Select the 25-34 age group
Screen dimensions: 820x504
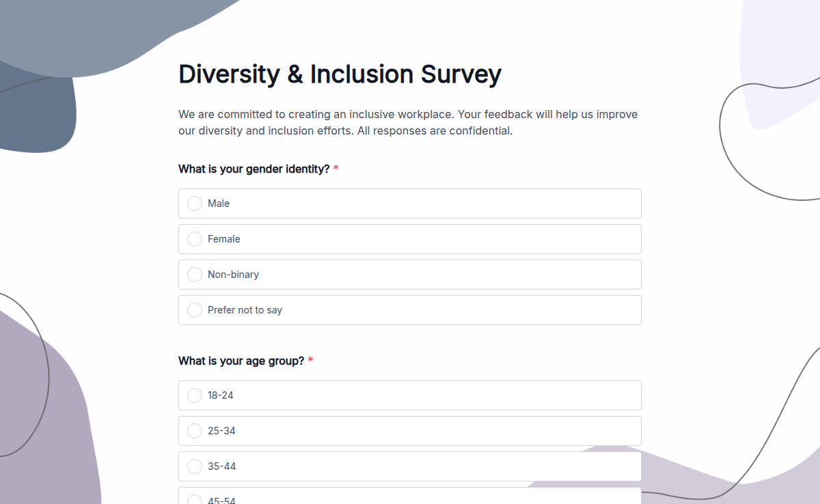195,430
